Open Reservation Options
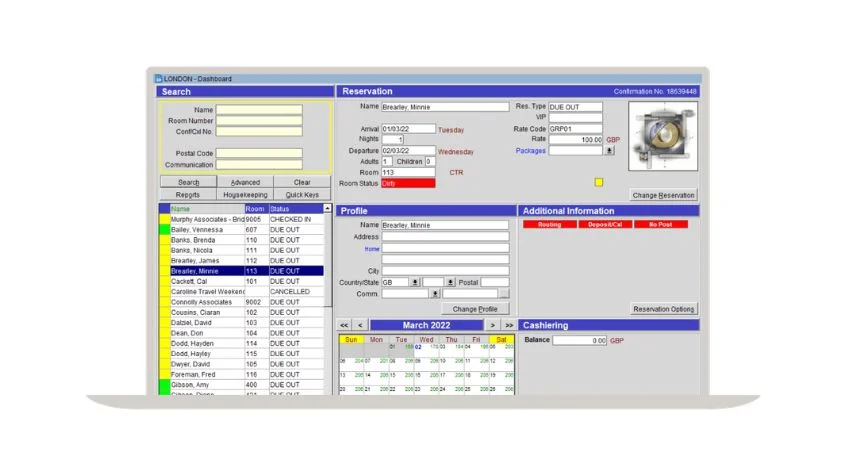The width and height of the screenshot is (847, 460). tap(663, 309)
